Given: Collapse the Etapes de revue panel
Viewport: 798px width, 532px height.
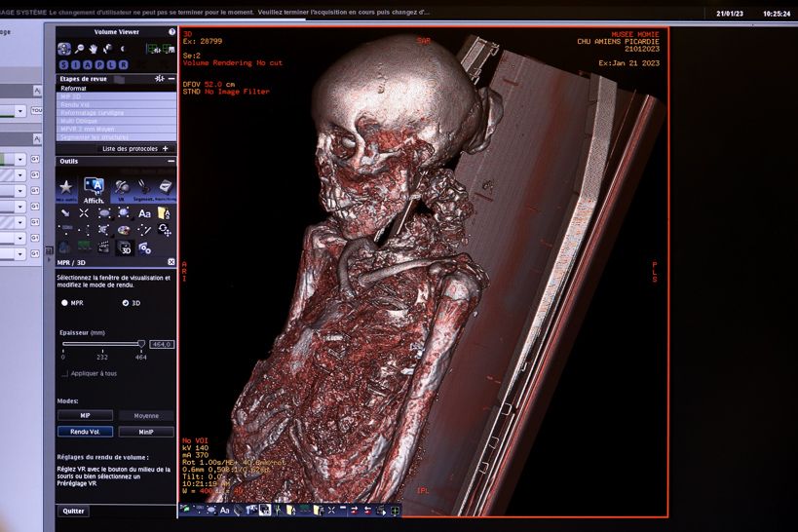Looking at the screenshot, I should tap(171, 79).
